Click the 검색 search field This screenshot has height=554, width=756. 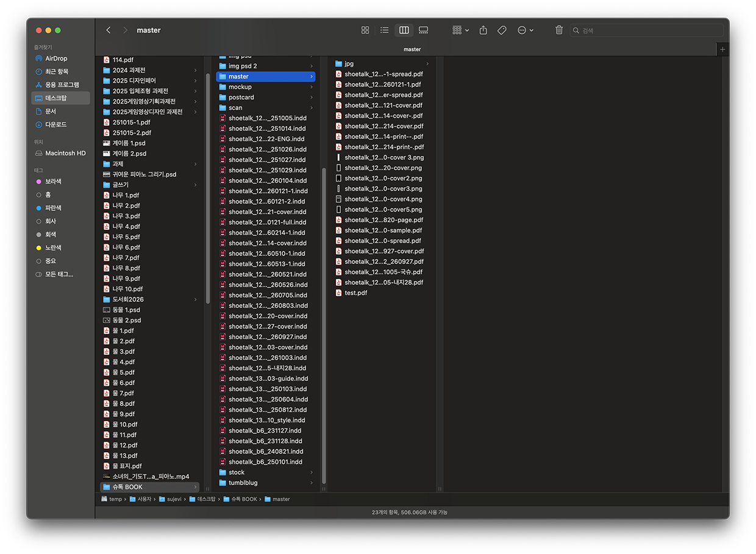click(647, 30)
